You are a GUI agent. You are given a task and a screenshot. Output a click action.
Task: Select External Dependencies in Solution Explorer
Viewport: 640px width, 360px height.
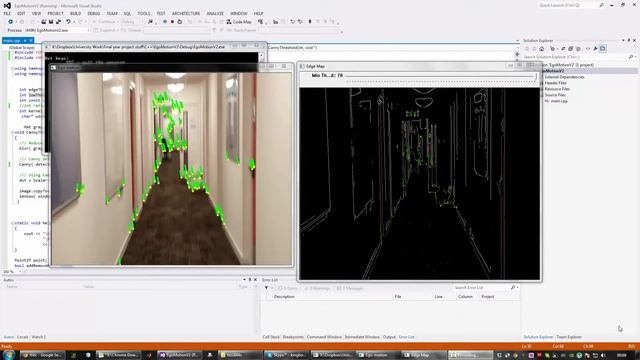(564, 77)
